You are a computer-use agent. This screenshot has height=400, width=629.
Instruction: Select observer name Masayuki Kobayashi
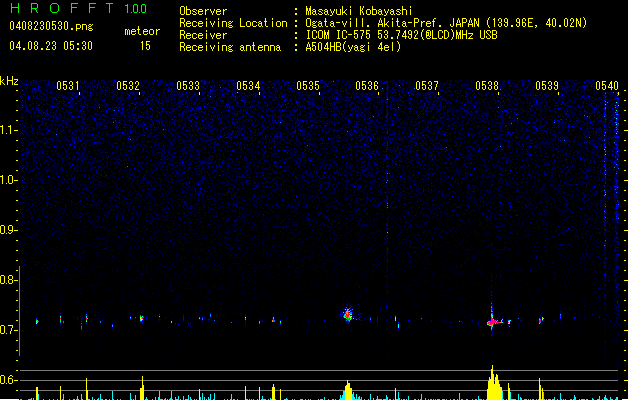tap(359, 11)
